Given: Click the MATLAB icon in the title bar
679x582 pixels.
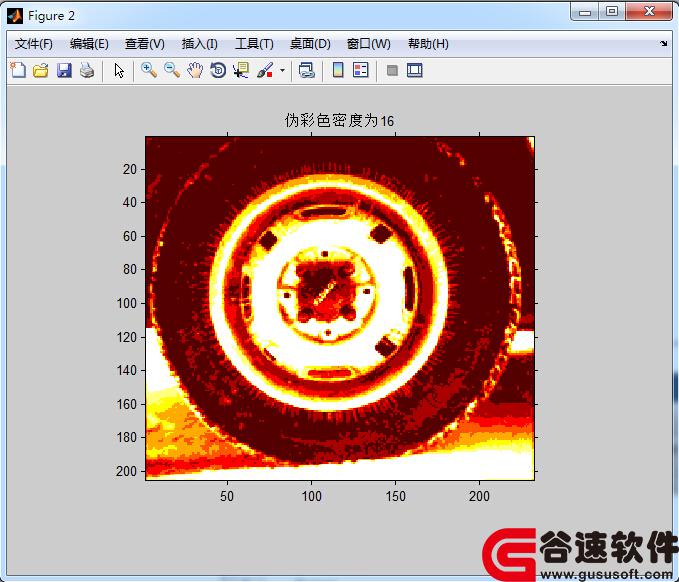Looking at the screenshot, I should click(15, 16).
